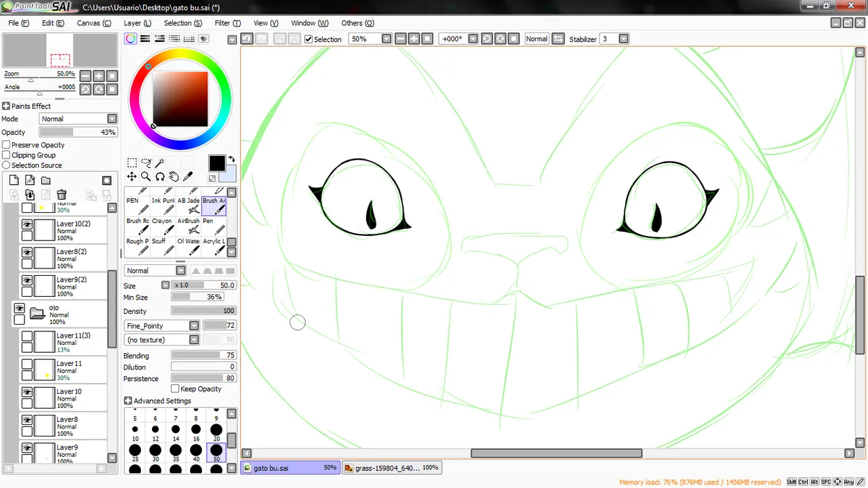Choose the PEN brush
868x488 pixels.
tap(137, 207)
